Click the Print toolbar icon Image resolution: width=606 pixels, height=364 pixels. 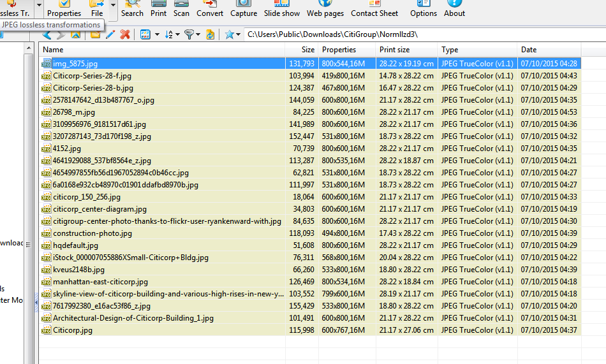pyautogui.click(x=158, y=9)
